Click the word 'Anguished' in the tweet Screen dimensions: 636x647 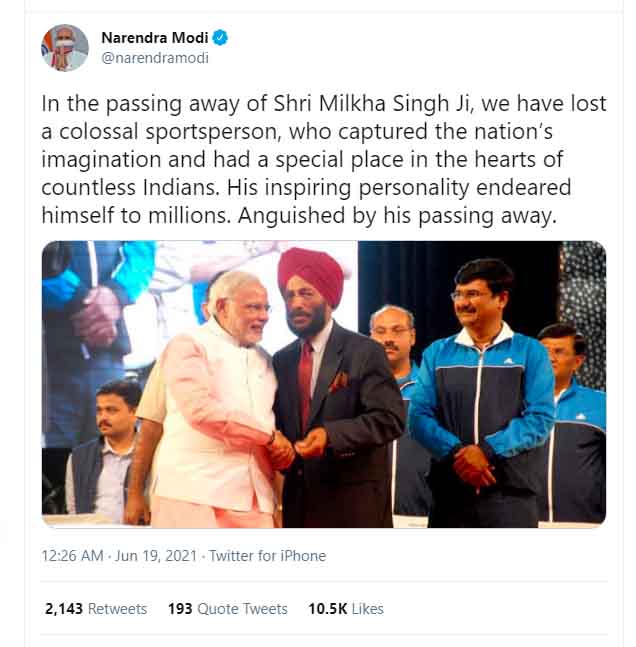291,216
